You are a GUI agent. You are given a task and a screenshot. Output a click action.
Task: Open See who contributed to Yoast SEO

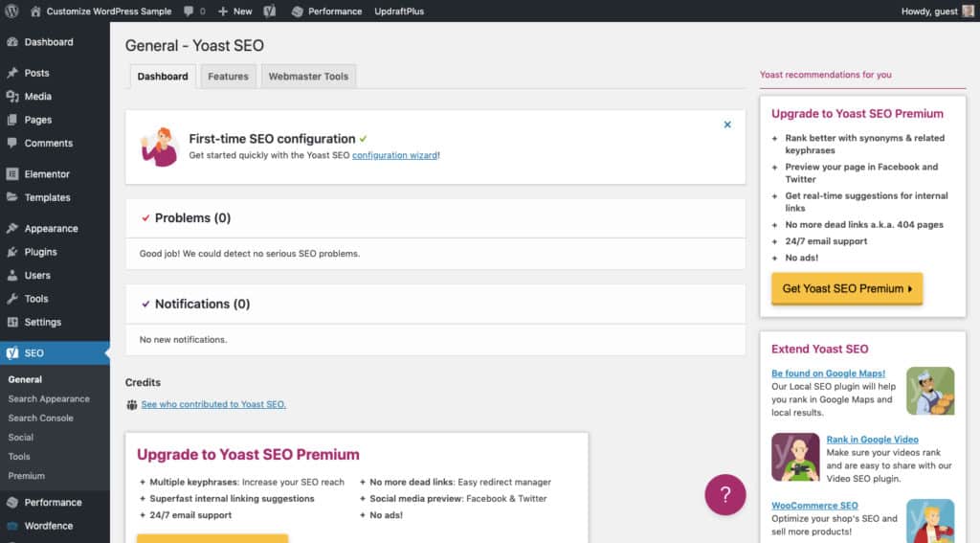pos(213,404)
